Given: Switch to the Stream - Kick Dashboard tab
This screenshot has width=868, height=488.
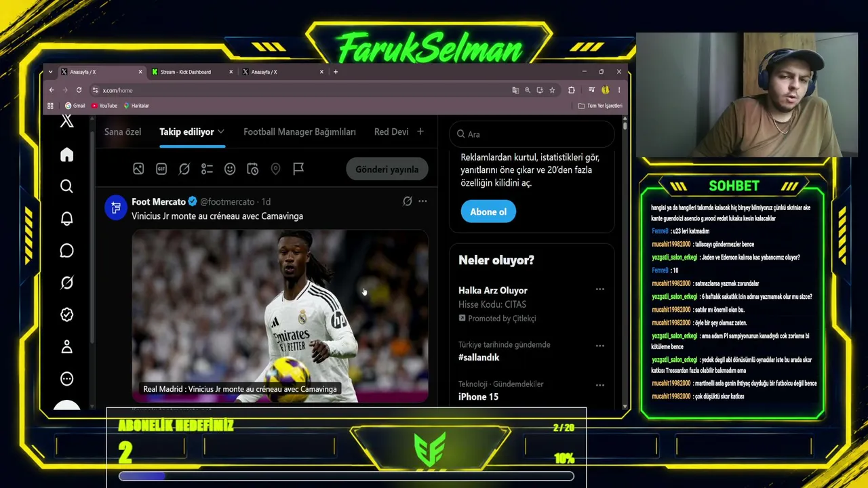Looking at the screenshot, I should 193,72.
